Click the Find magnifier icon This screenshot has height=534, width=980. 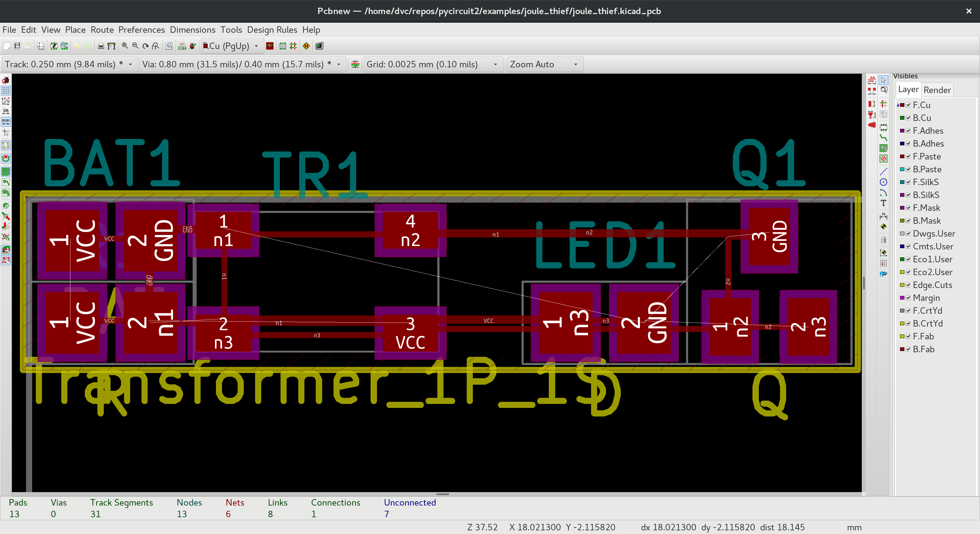coord(169,46)
